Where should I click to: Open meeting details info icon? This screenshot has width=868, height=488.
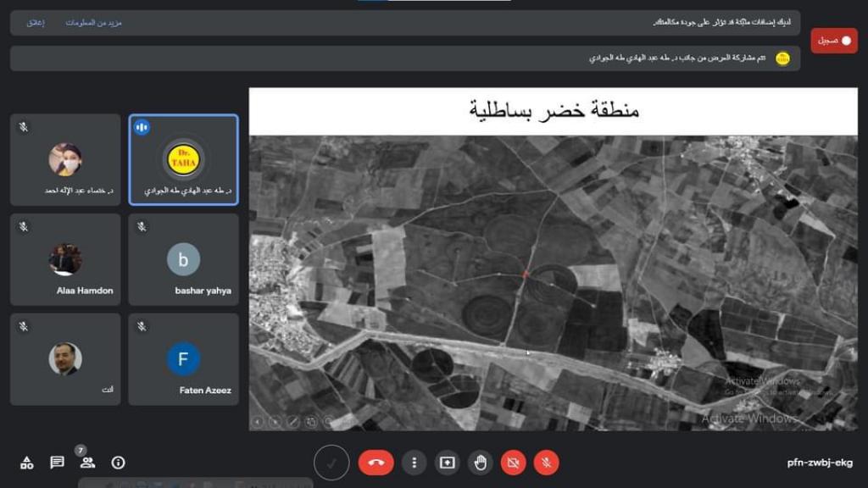(119, 463)
